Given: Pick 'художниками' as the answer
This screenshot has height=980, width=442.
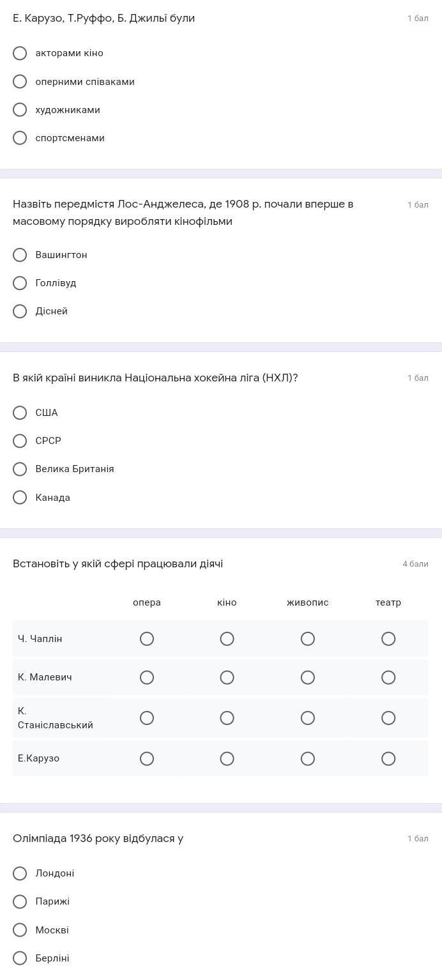Looking at the screenshot, I should pos(20,110).
